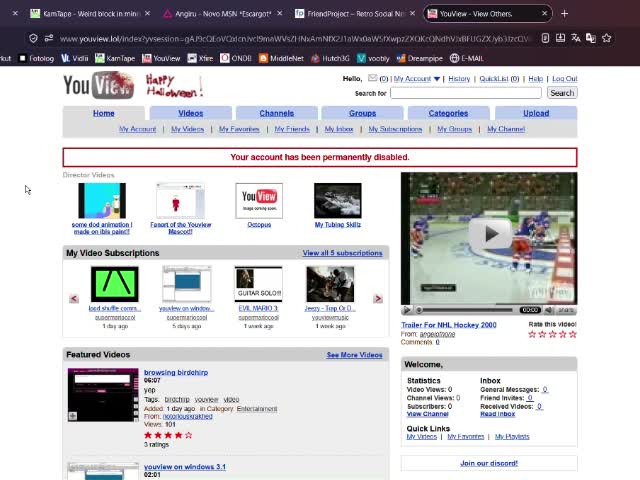Click the Search button

562,93
